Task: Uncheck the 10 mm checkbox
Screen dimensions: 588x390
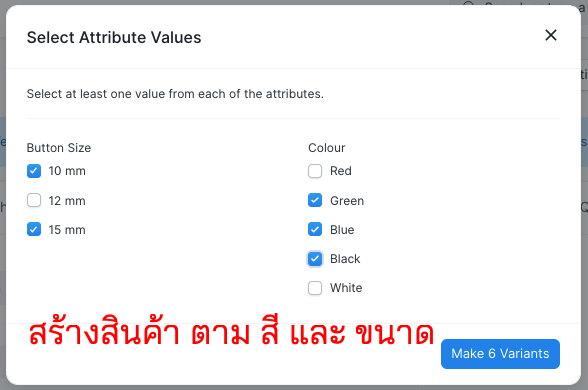Action: pyautogui.click(x=34, y=171)
